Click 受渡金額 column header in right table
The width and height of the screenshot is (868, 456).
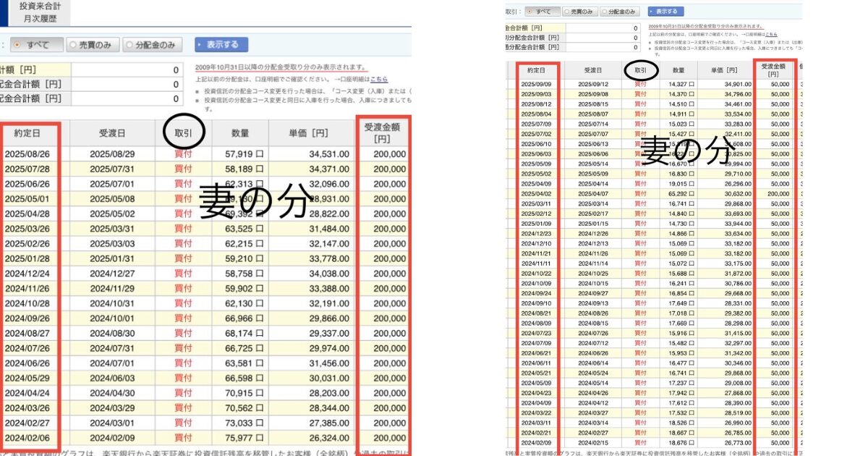(x=779, y=70)
